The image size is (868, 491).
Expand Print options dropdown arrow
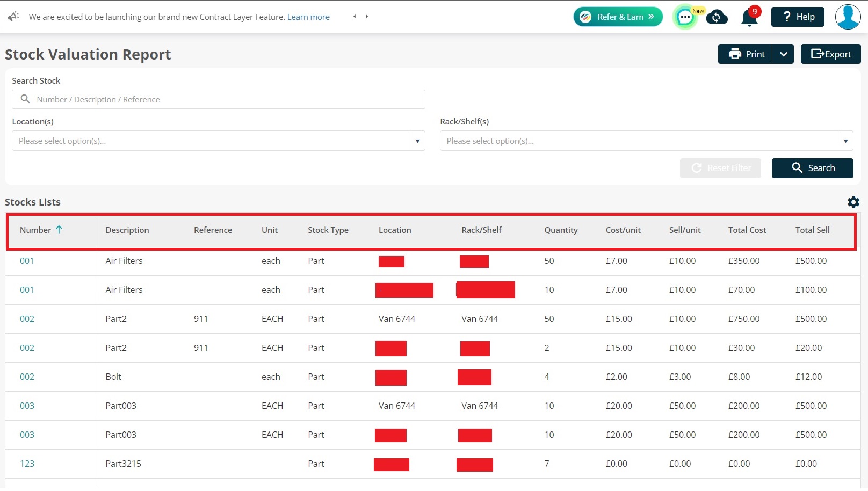(784, 54)
